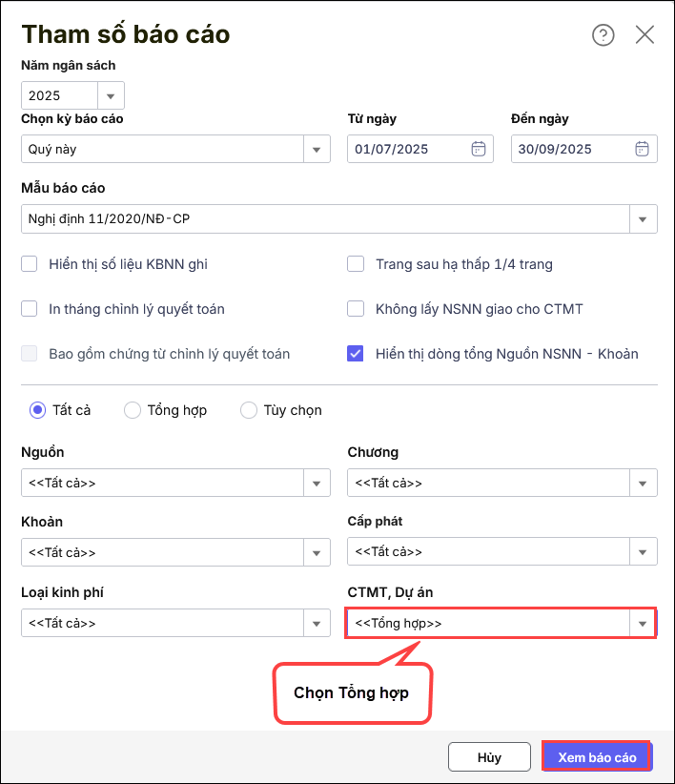The height and width of the screenshot is (784, 675).
Task: Expand the Chương dropdown list
Action: click(x=644, y=483)
